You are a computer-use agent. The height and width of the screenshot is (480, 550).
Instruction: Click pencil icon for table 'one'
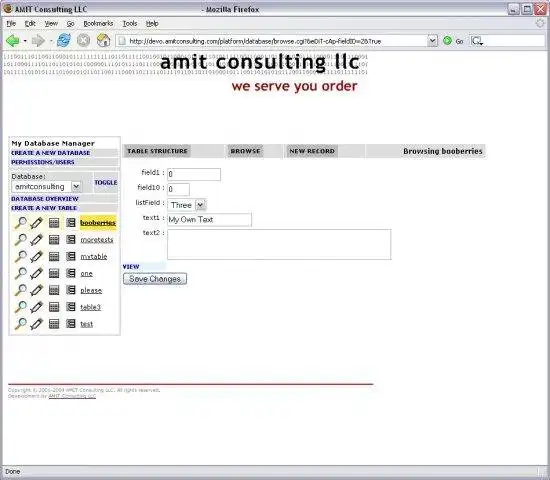coord(36,273)
